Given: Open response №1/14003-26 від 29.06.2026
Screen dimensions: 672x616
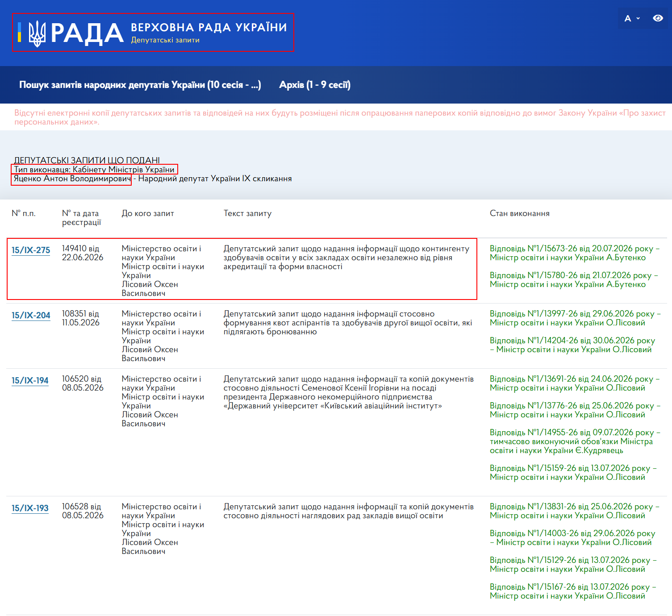Looking at the screenshot, I should 572,538.
